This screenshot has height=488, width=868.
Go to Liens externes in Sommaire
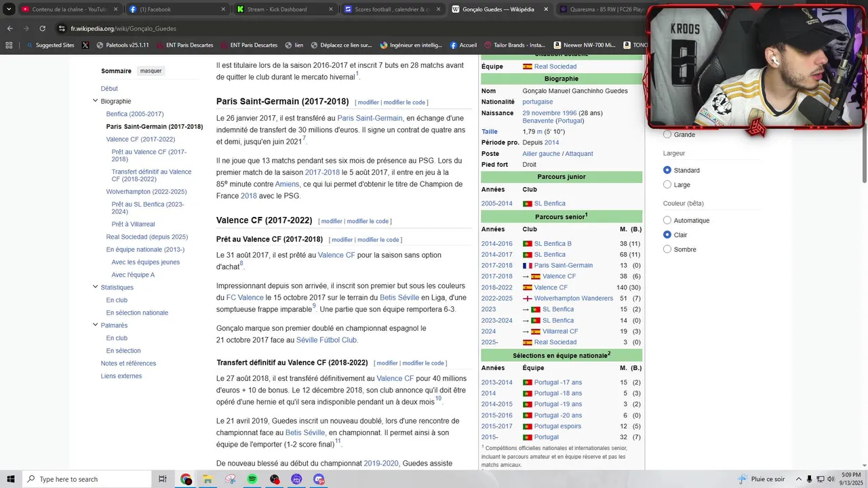pyautogui.click(x=121, y=376)
